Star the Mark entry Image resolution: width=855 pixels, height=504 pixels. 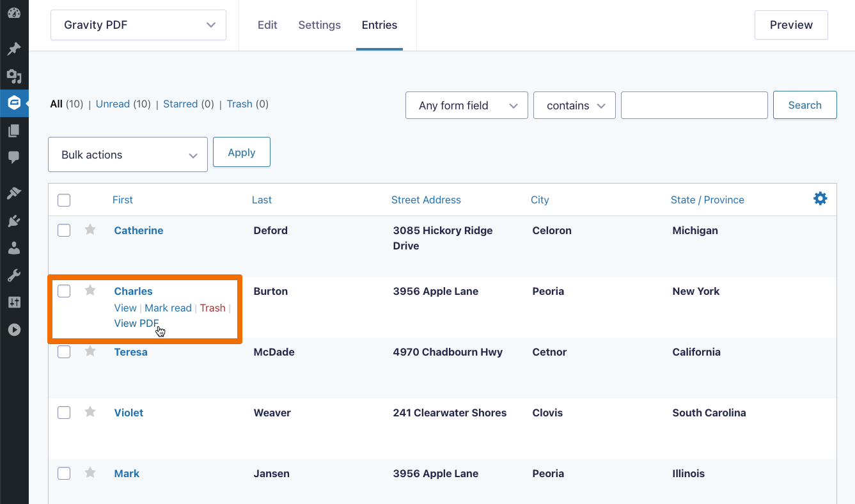(90, 473)
